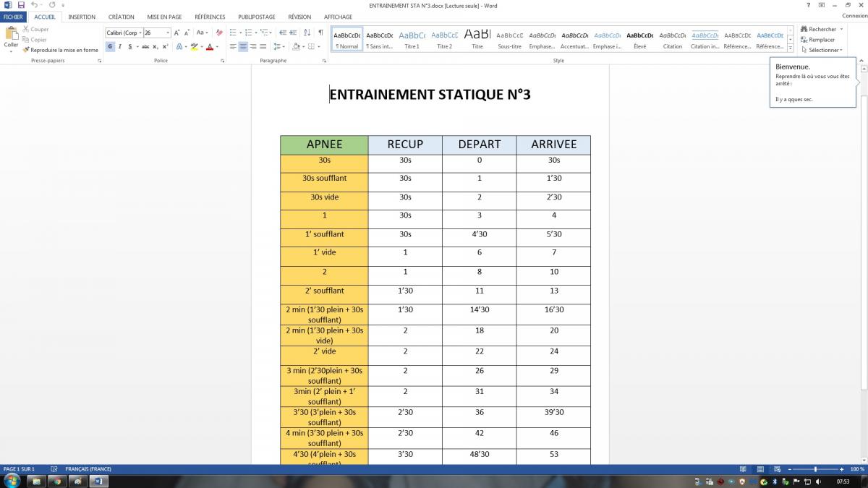The image size is (868, 488).
Task: Switch to Read Mode view icon
Action: pos(743,469)
